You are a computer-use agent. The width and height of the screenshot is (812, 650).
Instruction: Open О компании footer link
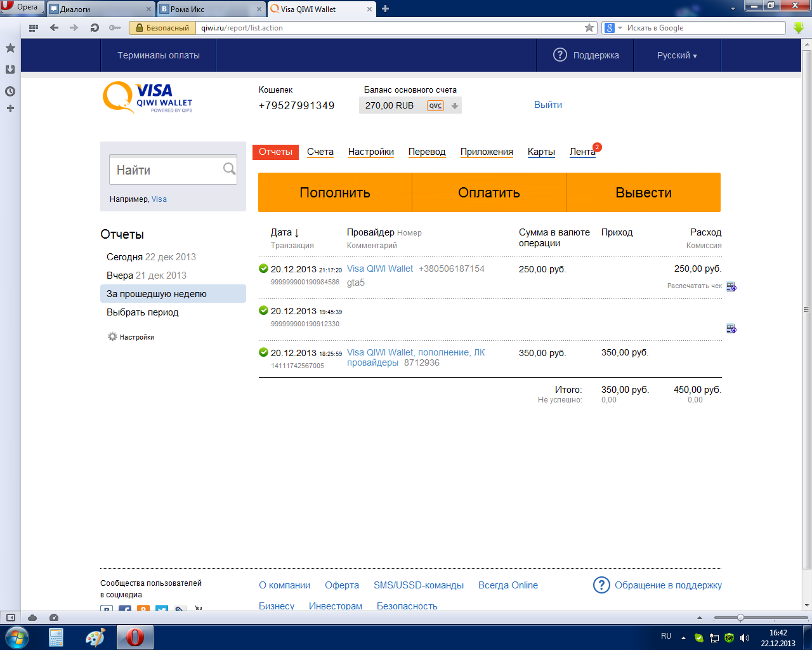click(285, 585)
